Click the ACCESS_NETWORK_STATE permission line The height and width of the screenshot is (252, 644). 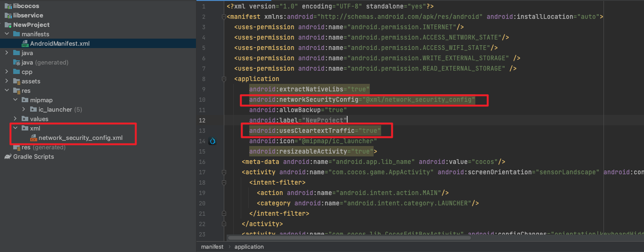[x=372, y=38]
